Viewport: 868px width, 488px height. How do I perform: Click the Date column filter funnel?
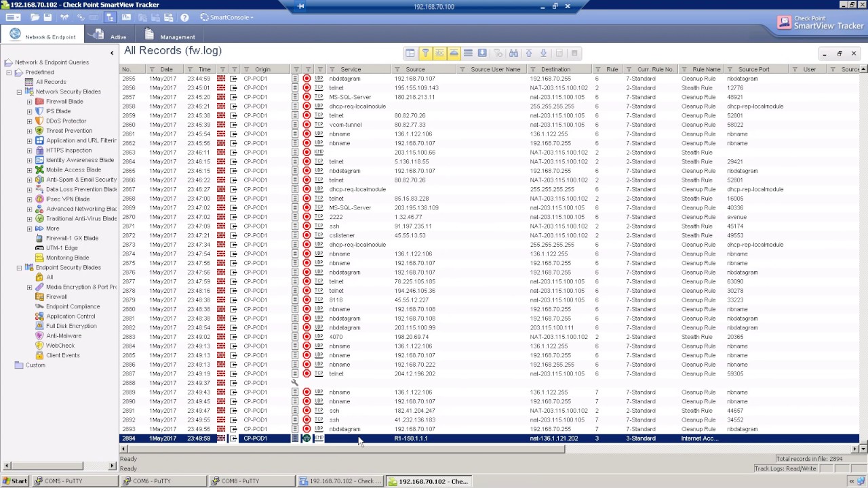(152, 69)
